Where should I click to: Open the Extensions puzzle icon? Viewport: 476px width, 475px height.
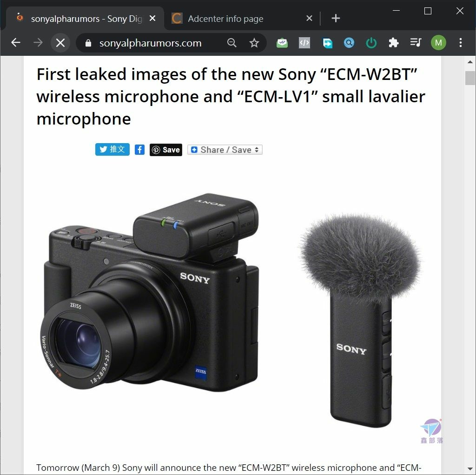point(393,43)
